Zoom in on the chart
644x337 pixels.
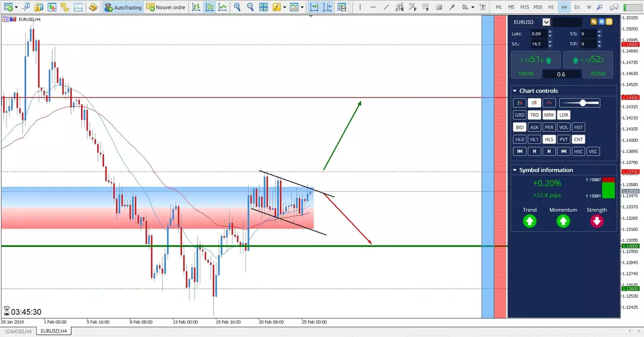click(x=237, y=7)
